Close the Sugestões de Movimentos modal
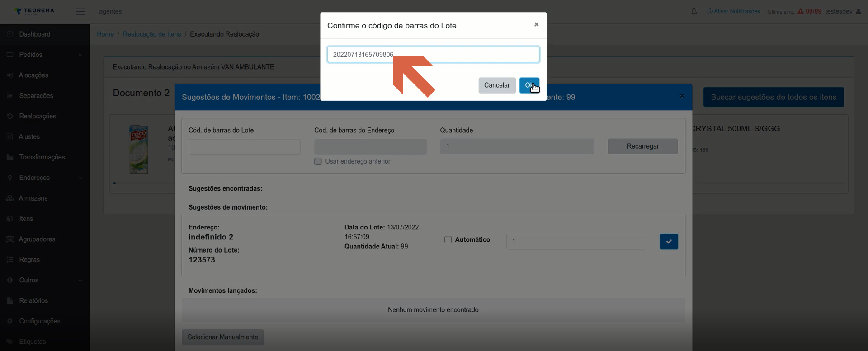This screenshot has height=351, width=868. coord(682,96)
